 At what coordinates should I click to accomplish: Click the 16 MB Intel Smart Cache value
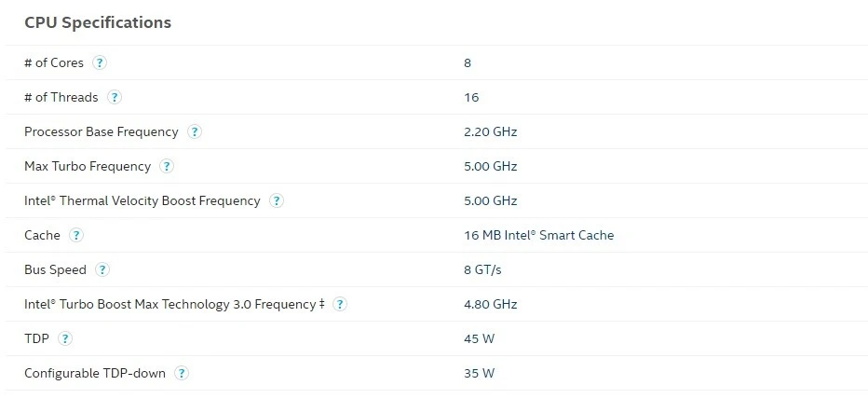[538, 235]
